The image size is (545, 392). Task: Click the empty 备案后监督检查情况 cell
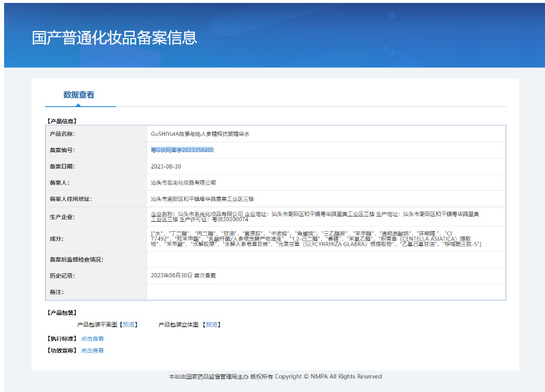tap(325, 259)
